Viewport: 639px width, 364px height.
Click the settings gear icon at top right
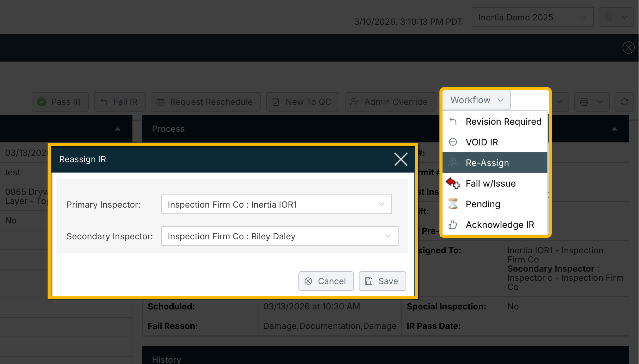click(608, 17)
